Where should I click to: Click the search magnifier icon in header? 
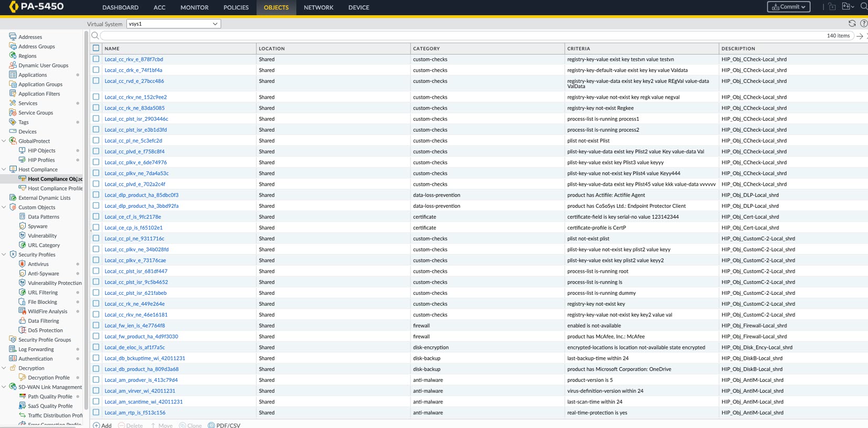pos(863,7)
